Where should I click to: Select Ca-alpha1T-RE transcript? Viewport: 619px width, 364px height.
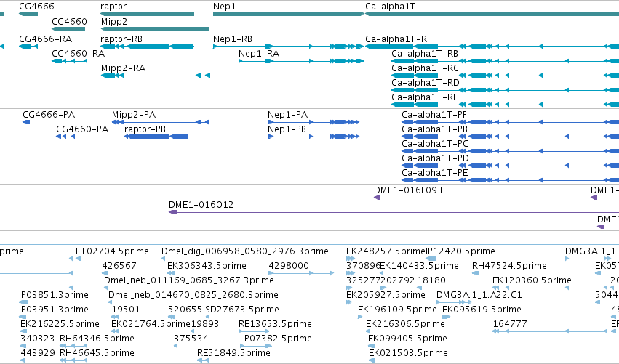pyautogui.click(x=505, y=105)
